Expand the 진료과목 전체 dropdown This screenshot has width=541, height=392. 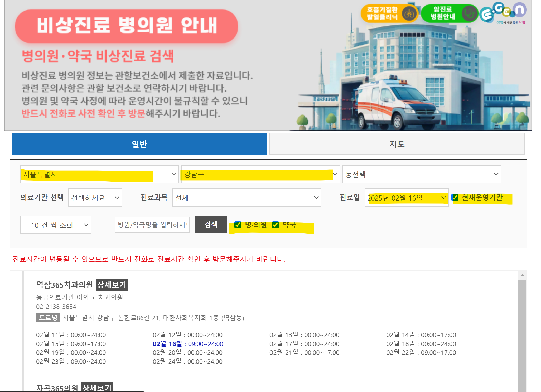coord(247,198)
